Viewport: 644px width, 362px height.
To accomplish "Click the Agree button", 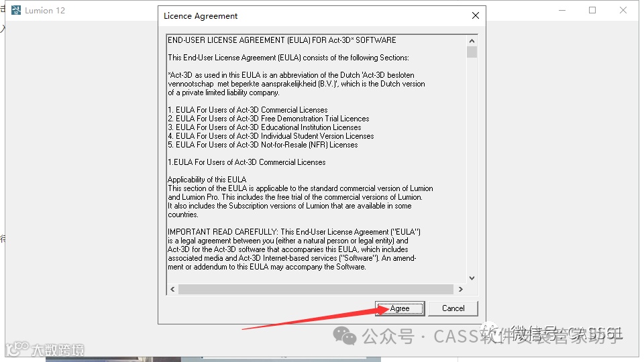I will pos(400,308).
